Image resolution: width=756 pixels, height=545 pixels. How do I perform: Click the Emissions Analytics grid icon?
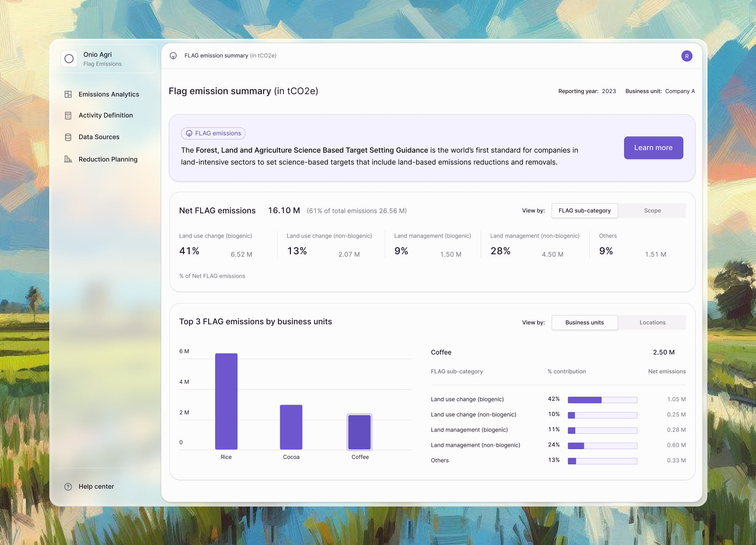[x=68, y=94]
